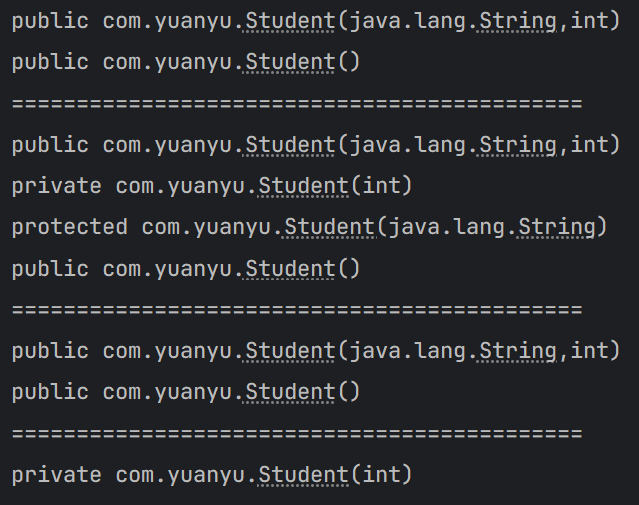Click "private" in the final output line
Screen dimensions: 639x505
click(56, 474)
